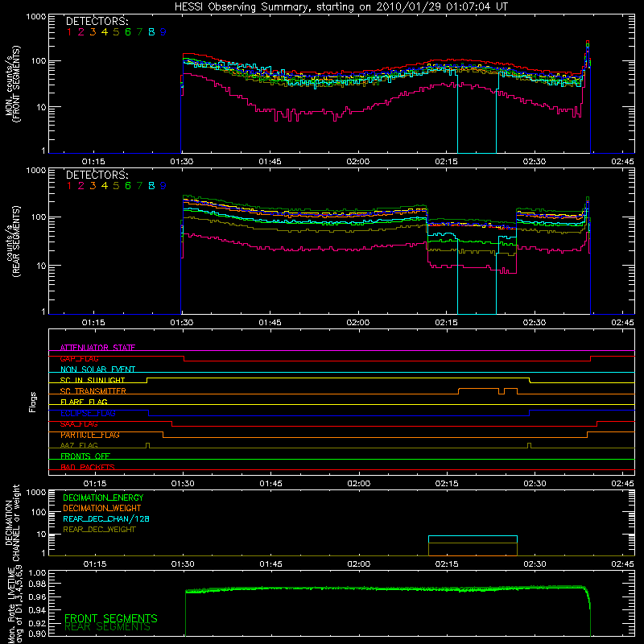
Task: Click vertical 'counts/s (REAR SEGMENTS)' axis label
Action: (x=12, y=242)
